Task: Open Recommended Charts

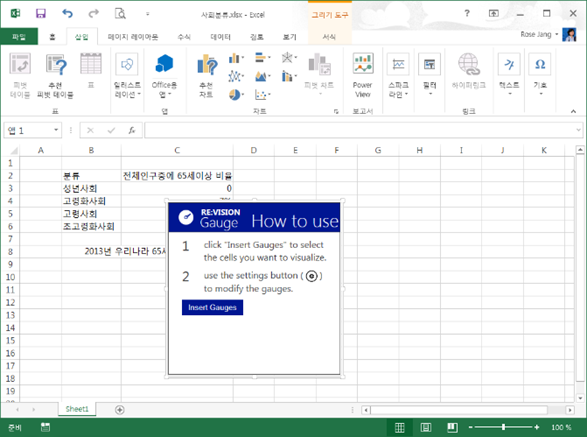Action: pyautogui.click(x=206, y=75)
